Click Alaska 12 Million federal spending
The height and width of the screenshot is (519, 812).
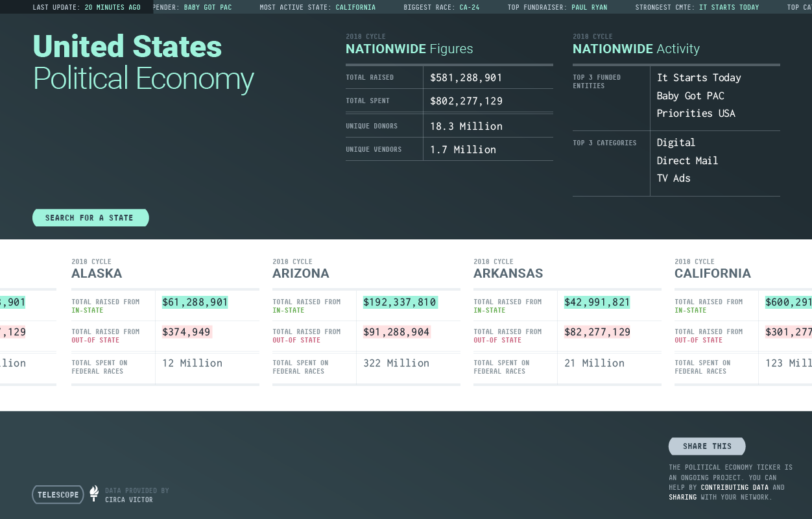[x=192, y=363]
